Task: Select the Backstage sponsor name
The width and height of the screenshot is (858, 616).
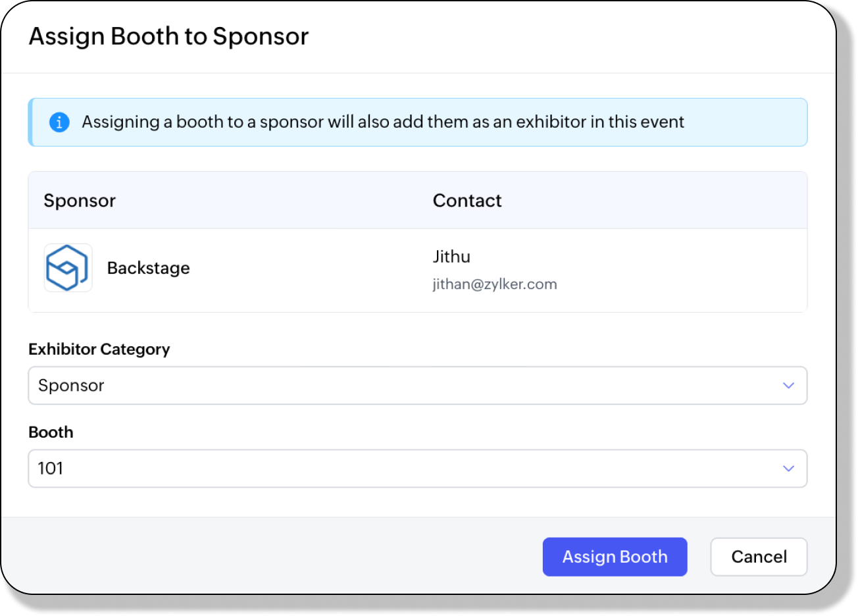Action: click(149, 268)
